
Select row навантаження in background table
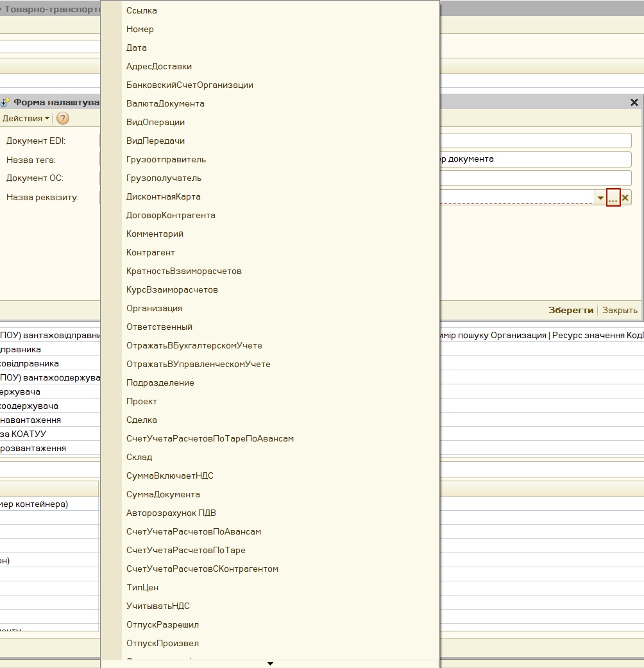50,420
